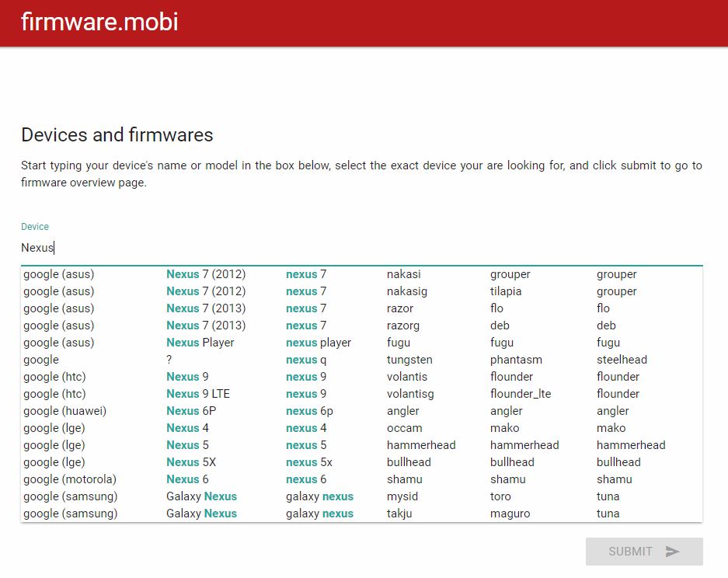Choose the Galaxy Nexus mysid toro suggestion
Screen dimensions: 728x578
coord(362,496)
